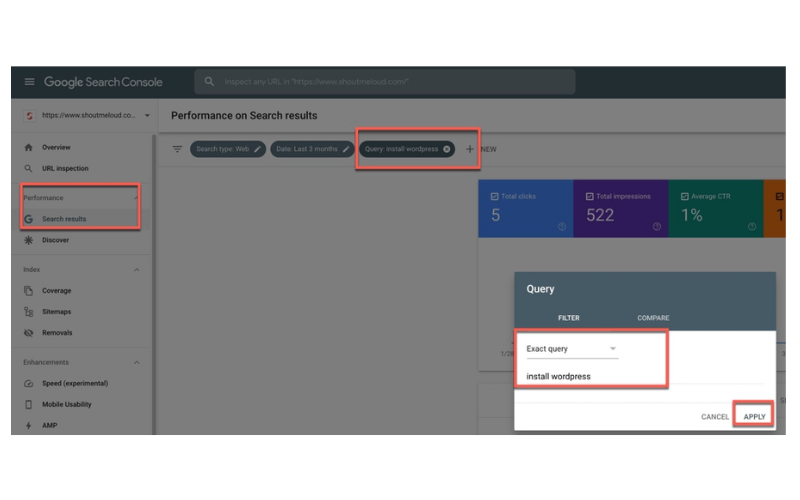The image size is (800, 500).
Task: Collapse the Index section chevron
Action: point(136,269)
